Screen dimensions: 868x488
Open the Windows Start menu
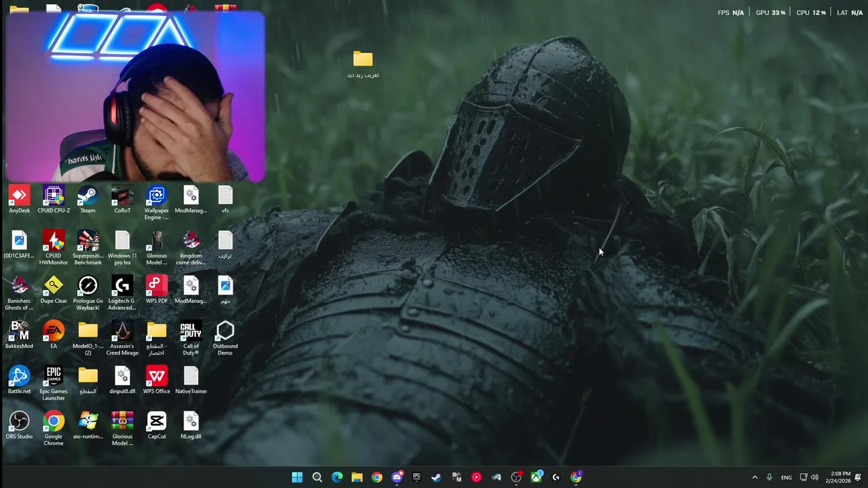tap(297, 477)
